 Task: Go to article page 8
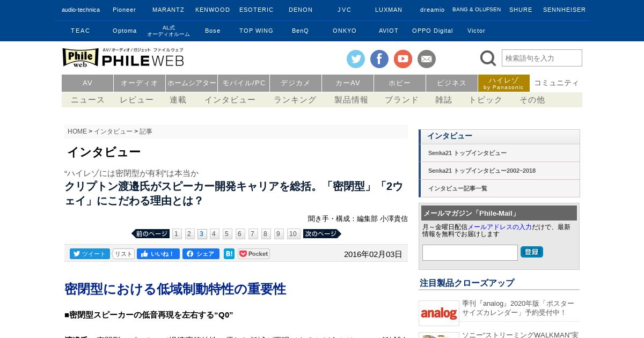coord(266,234)
